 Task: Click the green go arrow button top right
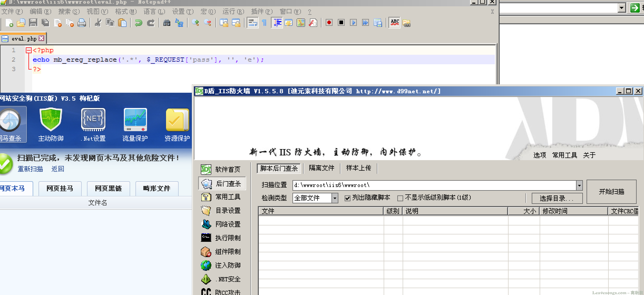(635, 8)
